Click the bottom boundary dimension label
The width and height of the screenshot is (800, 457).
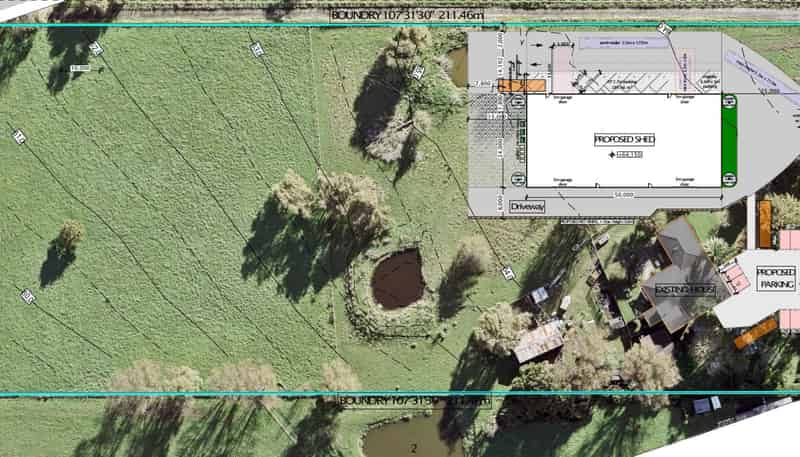tap(414, 401)
